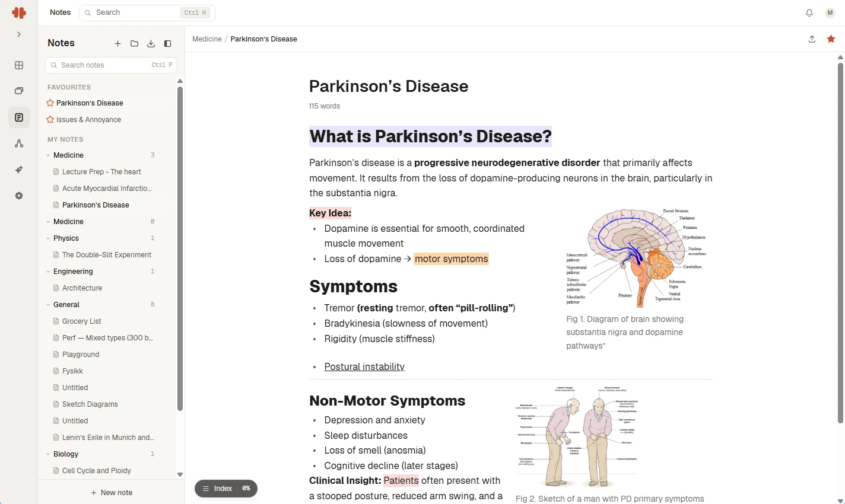Click the New note button
This screenshot has height=504, width=845.
[x=112, y=493]
